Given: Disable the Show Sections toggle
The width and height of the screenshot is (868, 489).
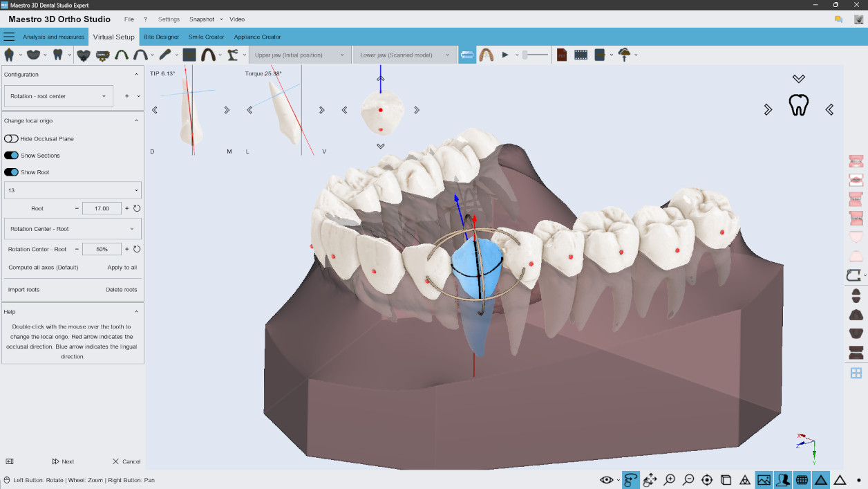Looking at the screenshot, I should [x=10, y=155].
